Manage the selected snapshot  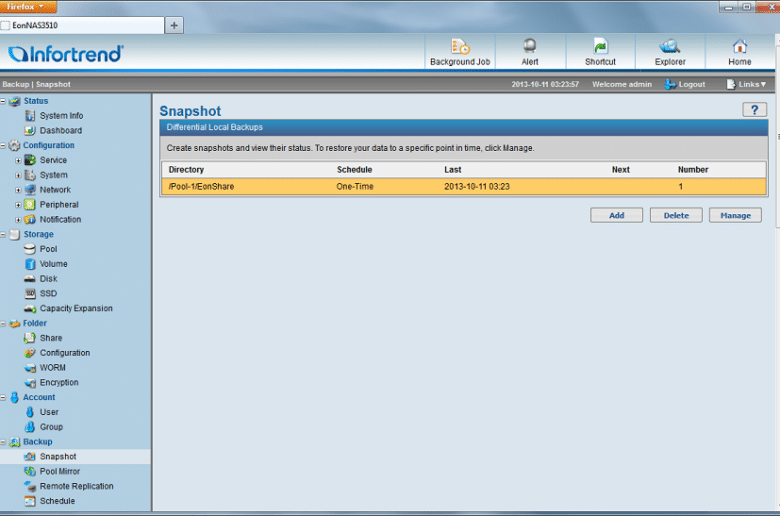click(735, 215)
